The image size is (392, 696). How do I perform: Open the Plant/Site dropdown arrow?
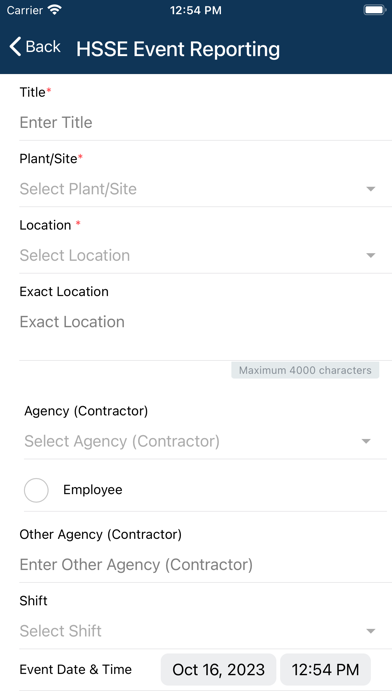pos(371,189)
